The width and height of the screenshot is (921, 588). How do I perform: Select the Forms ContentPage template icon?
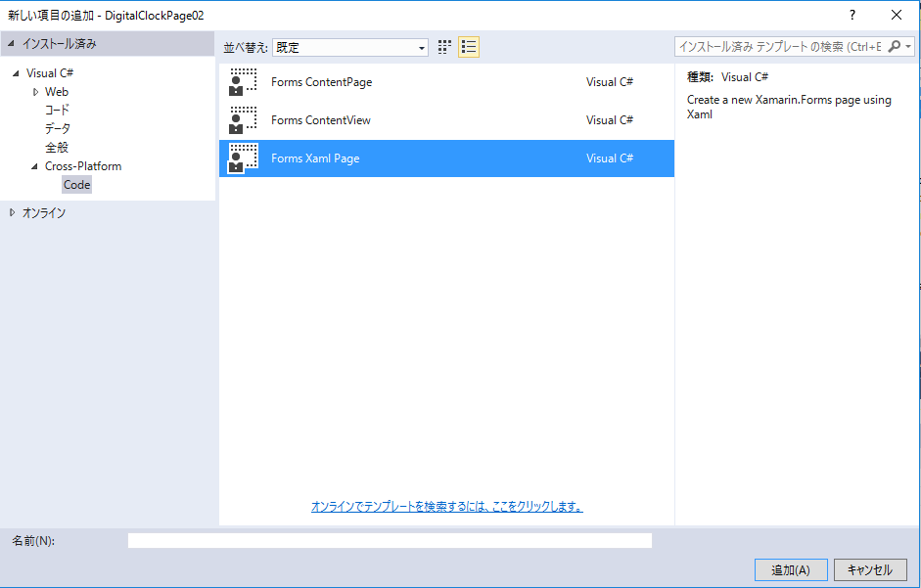click(241, 81)
